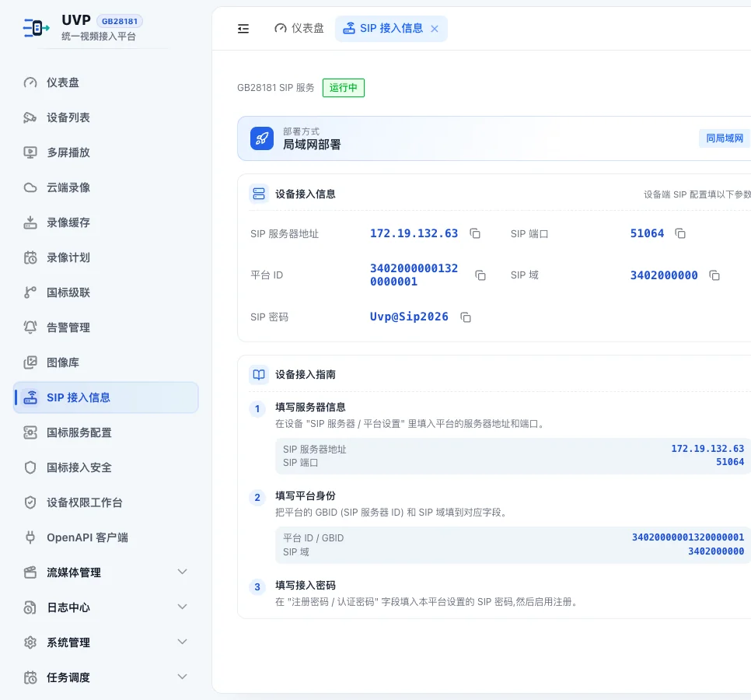
Task: Switch to the 仪表盘 tab
Action: [299, 28]
